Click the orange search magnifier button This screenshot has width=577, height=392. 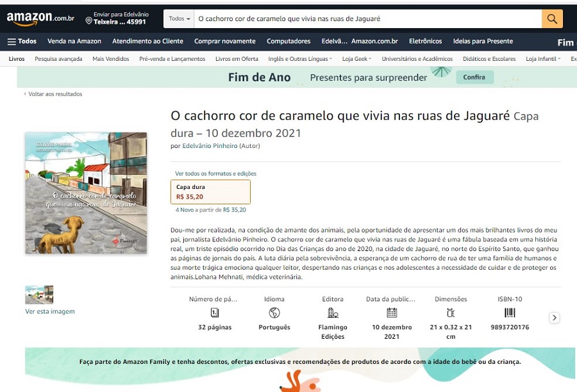(x=552, y=19)
